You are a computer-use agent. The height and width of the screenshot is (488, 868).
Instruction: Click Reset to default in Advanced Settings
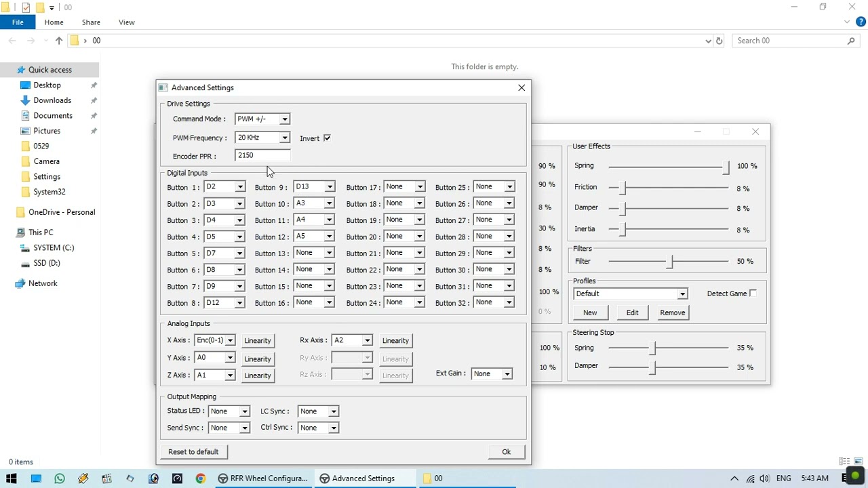194,451
